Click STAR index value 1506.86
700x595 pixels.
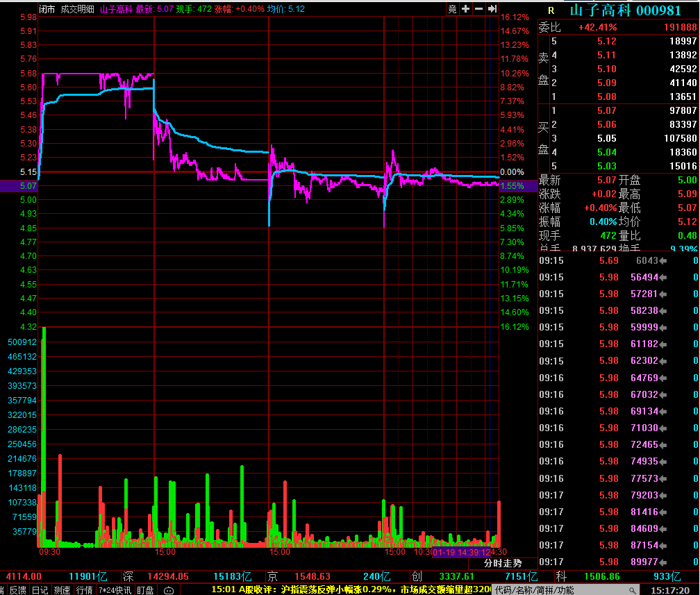(602, 576)
